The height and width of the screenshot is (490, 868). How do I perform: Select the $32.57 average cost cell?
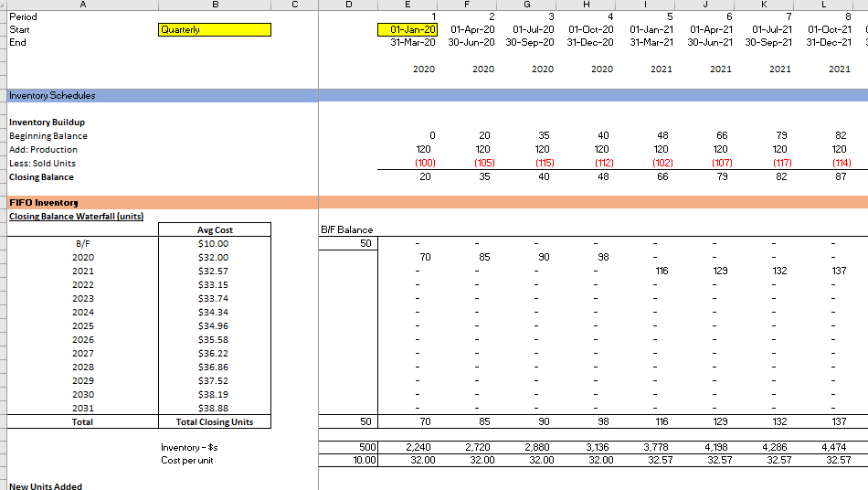pos(215,272)
